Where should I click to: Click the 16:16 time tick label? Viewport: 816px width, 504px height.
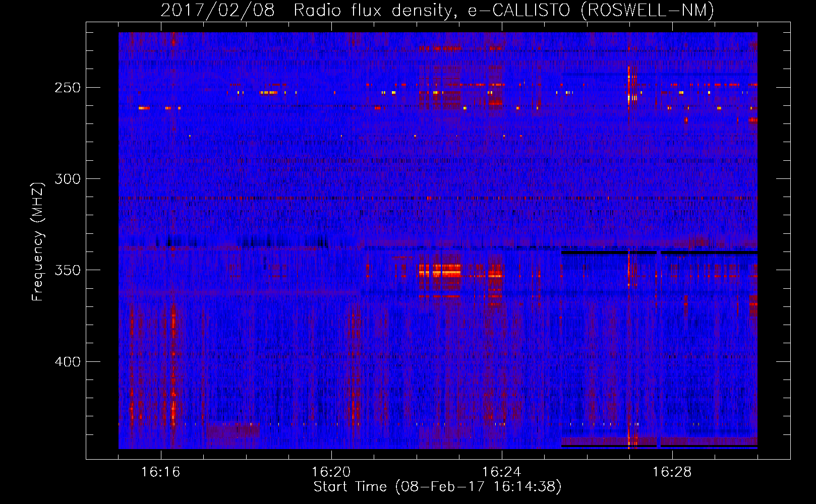[161, 472]
